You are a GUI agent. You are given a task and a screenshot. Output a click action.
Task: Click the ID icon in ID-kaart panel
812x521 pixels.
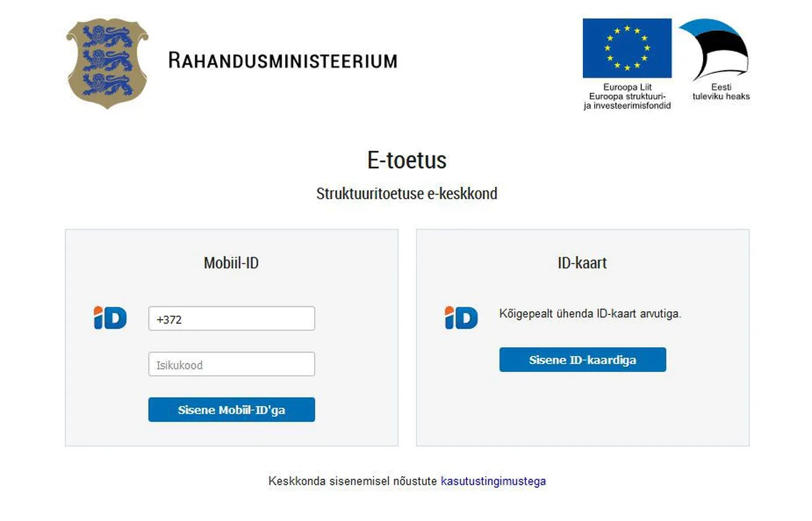point(461,318)
